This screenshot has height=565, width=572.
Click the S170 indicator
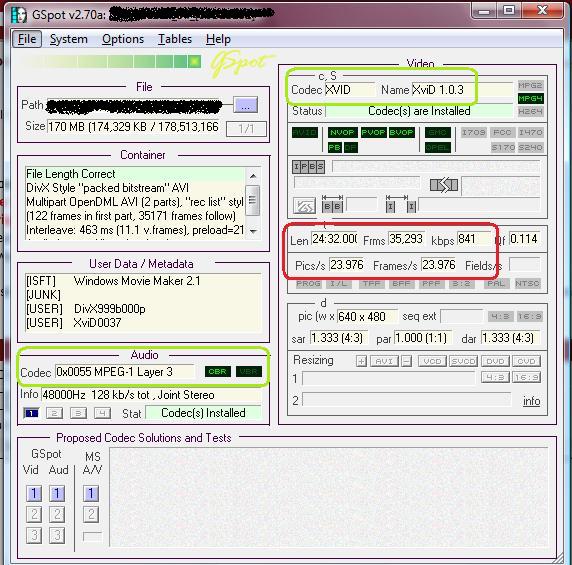pos(502,147)
